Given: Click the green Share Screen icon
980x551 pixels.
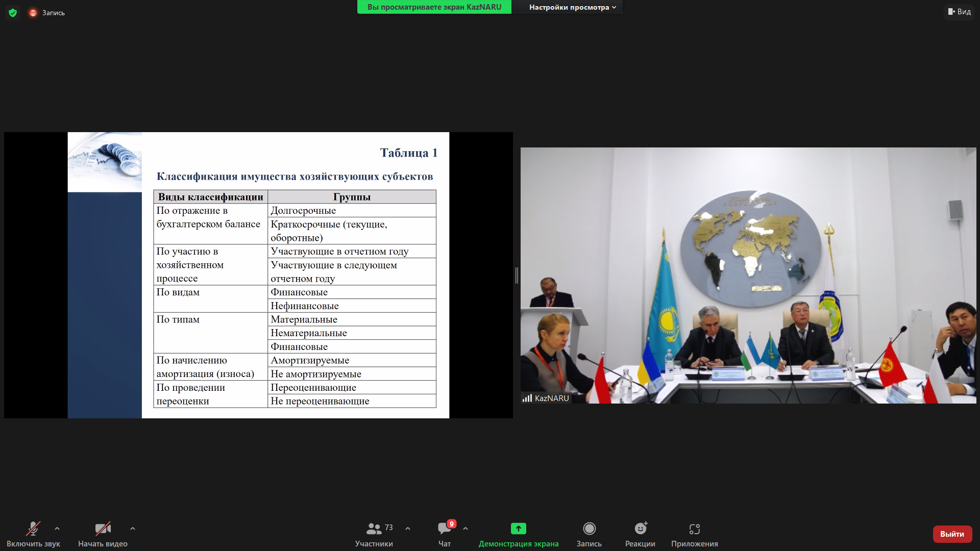Looking at the screenshot, I should pyautogui.click(x=518, y=529).
